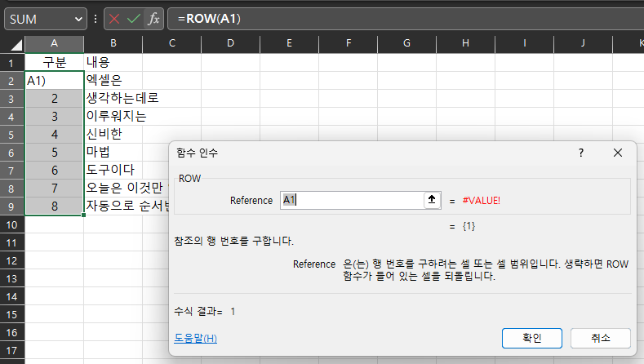
Task: Click the 확인 button
Action: click(x=532, y=338)
